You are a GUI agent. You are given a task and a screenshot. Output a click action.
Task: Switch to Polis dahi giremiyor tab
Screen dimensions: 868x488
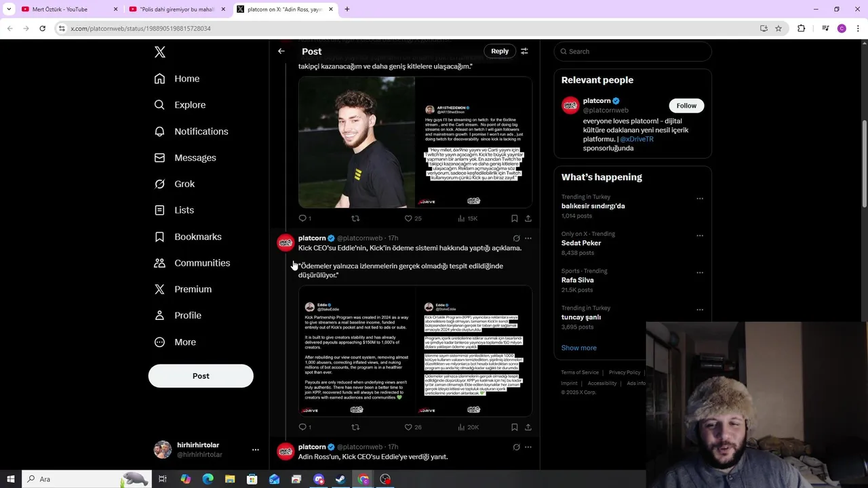point(176,9)
